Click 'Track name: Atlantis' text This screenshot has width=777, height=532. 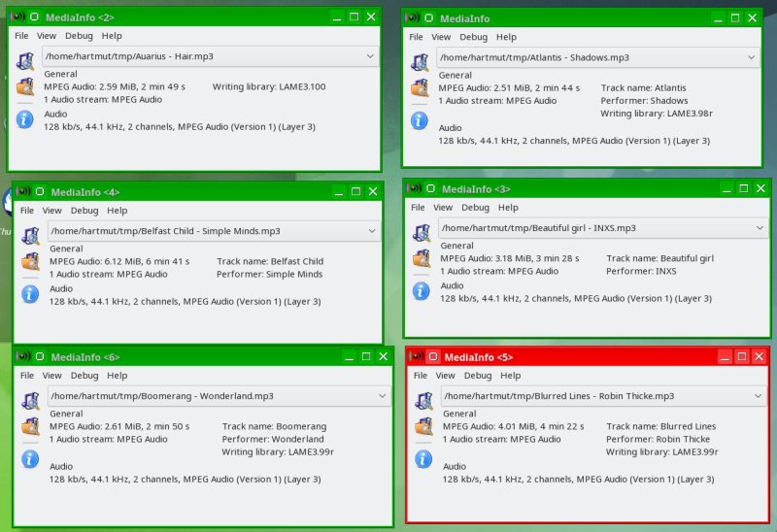[x=643, y=87]
